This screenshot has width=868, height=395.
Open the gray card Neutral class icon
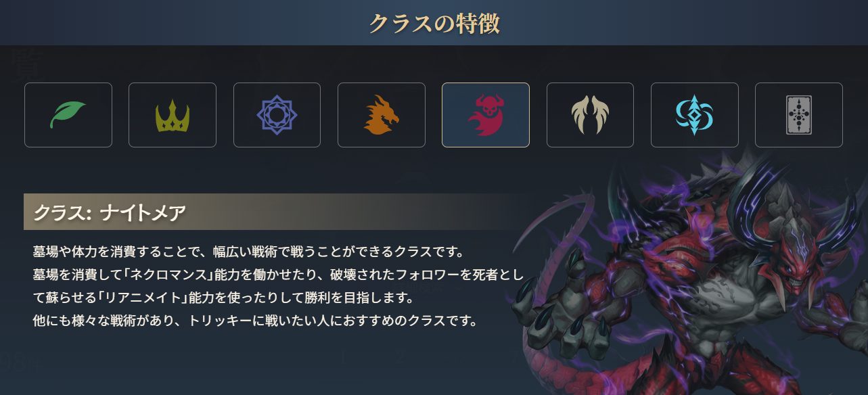[799, 115]
